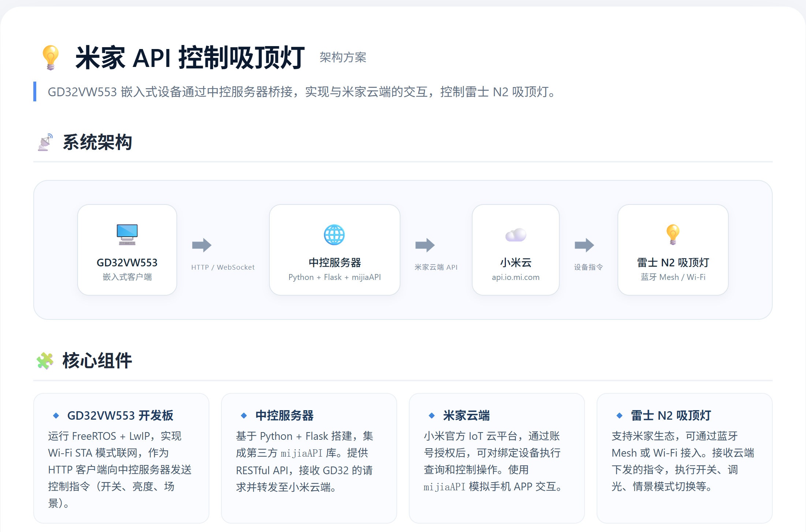Click the arrow above HTTP / WebSocket
The height and width of the screenshot is (532, 806).
coord(202,245)
